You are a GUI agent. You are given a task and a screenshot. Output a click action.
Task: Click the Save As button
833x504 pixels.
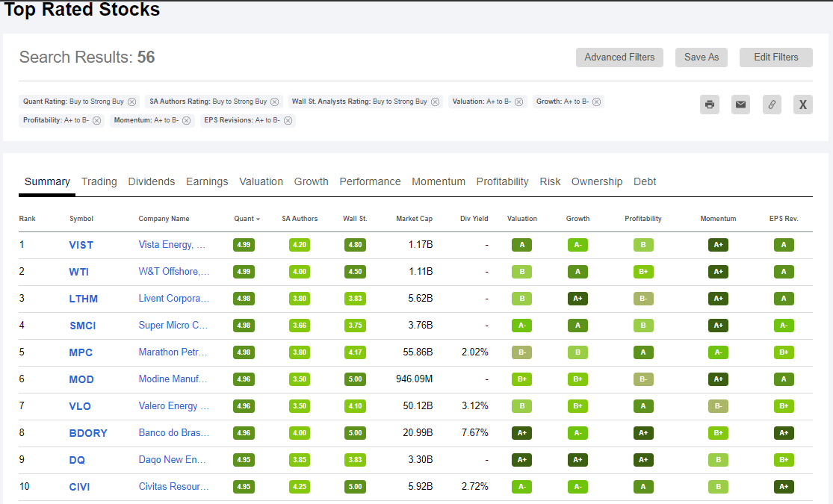click(x=702, y=57)
